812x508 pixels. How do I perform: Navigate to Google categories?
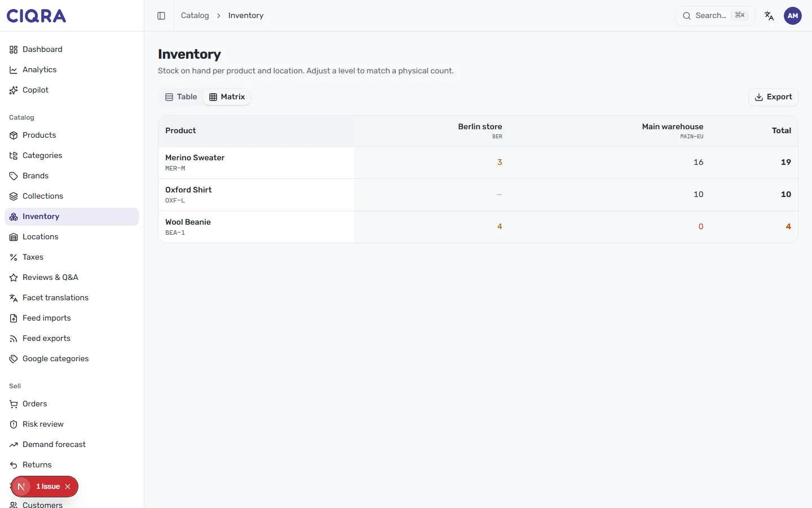coord(72,359)
